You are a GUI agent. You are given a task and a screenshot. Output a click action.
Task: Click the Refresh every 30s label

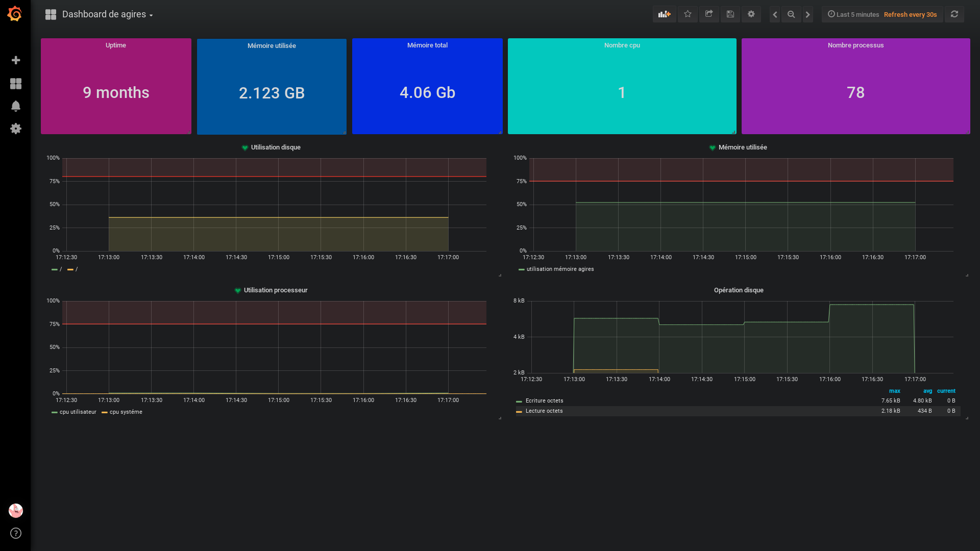click(x=910, y=14)
